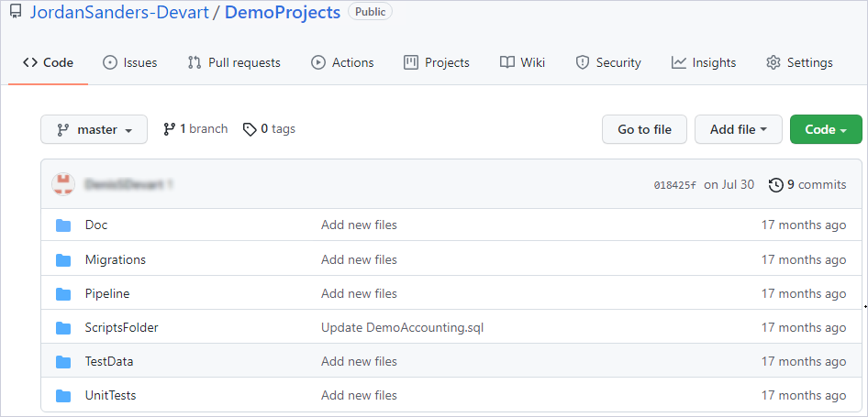View the 0 tags link
Screen dimensions: 868x417
tap(269, 129)
